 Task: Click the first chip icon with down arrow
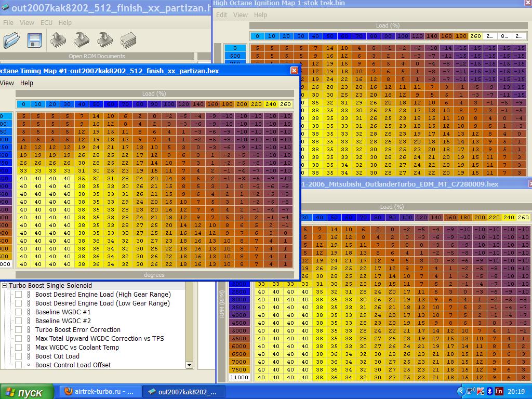[x=82, y=40]
